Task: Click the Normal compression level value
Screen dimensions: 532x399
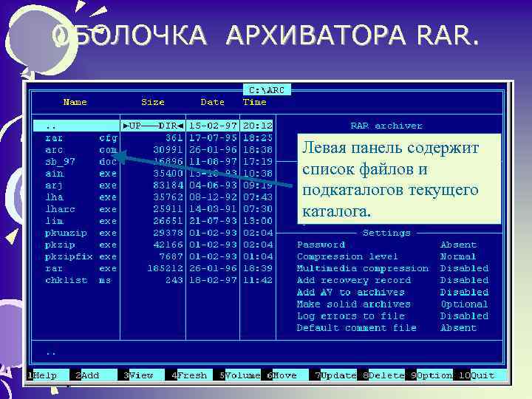Action: [458, 256]
